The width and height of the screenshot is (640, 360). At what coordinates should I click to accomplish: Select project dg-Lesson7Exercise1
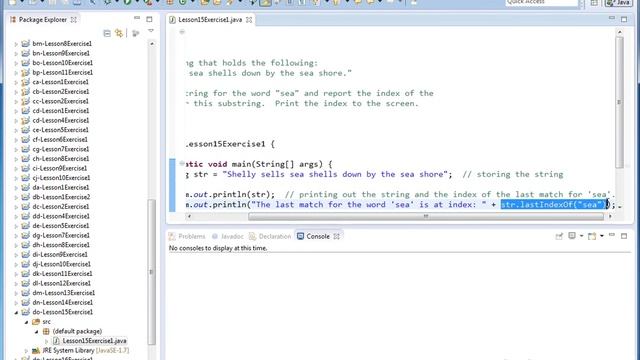(61, 236)
